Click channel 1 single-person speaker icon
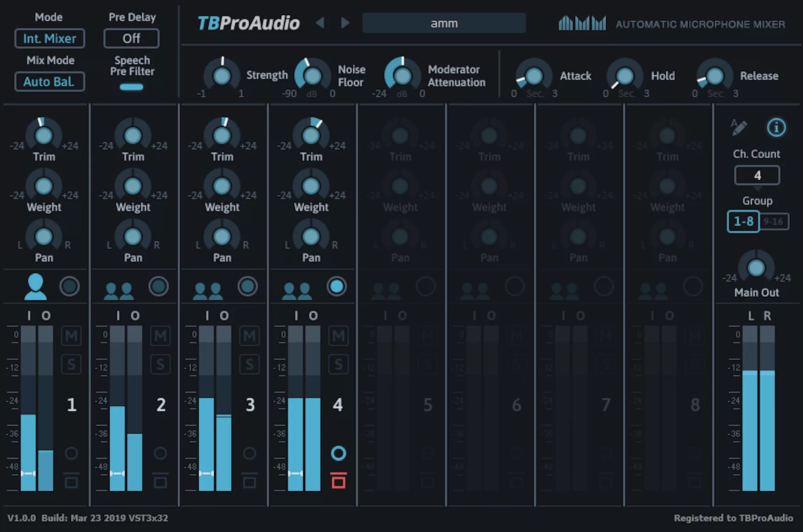 tap(35, 287)
